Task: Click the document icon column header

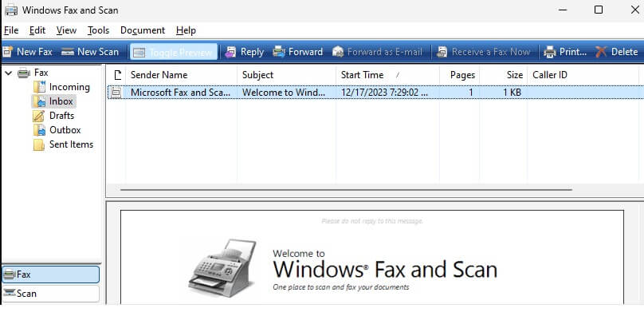Action: pyautogui.click(x=117, y=75)
